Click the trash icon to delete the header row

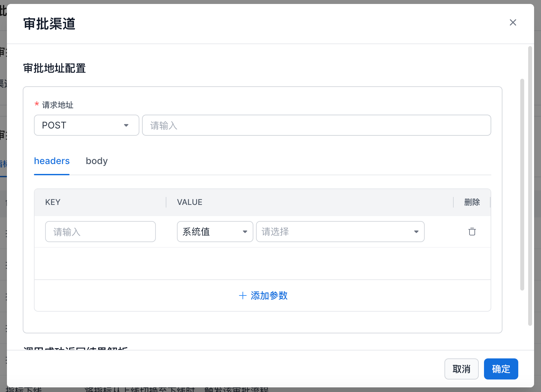tap(472, 232)
